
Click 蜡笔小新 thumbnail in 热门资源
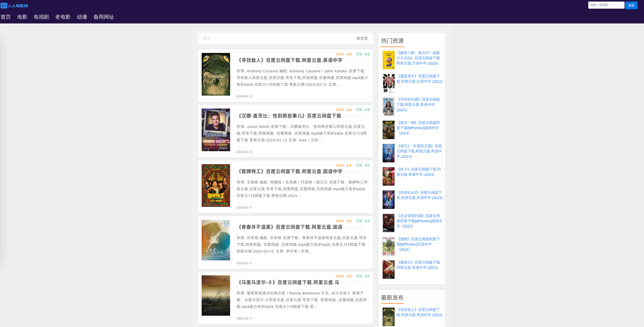[388, 60]
